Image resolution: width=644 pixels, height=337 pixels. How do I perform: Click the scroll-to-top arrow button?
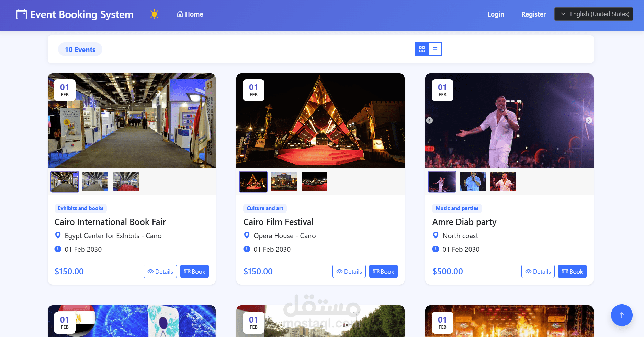coord(622,315)
